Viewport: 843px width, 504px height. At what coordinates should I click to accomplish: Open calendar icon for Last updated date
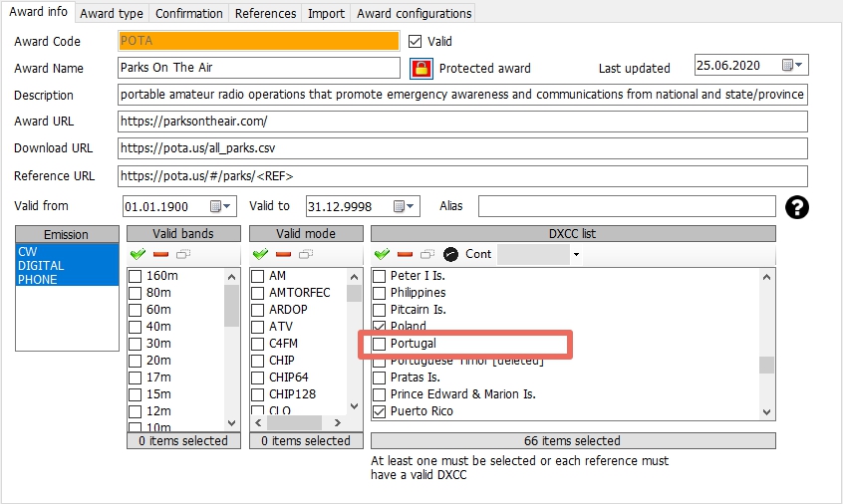coord(787,65)
